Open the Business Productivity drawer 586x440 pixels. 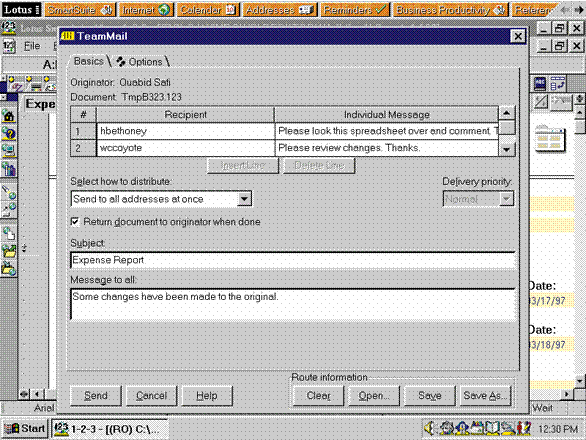[450, 10]
